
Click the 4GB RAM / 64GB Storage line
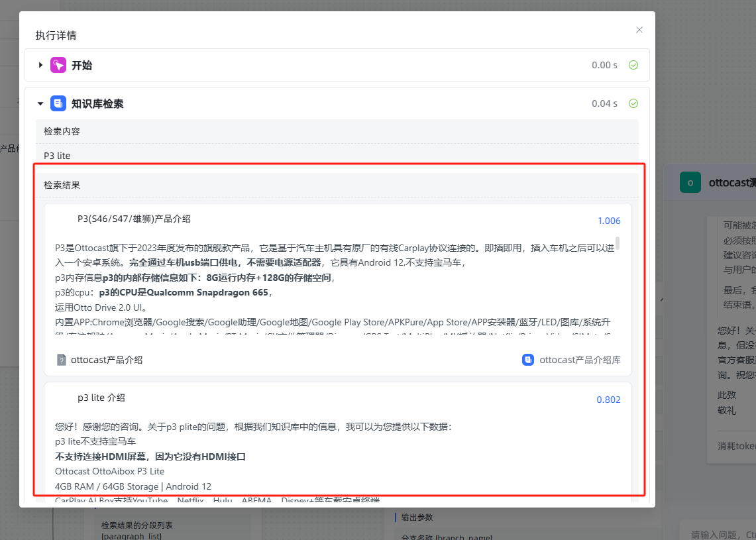coord(133,486)
